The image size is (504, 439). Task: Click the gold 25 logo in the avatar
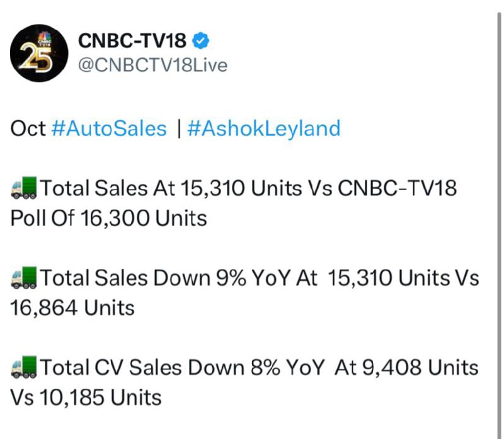click(36, 58)
